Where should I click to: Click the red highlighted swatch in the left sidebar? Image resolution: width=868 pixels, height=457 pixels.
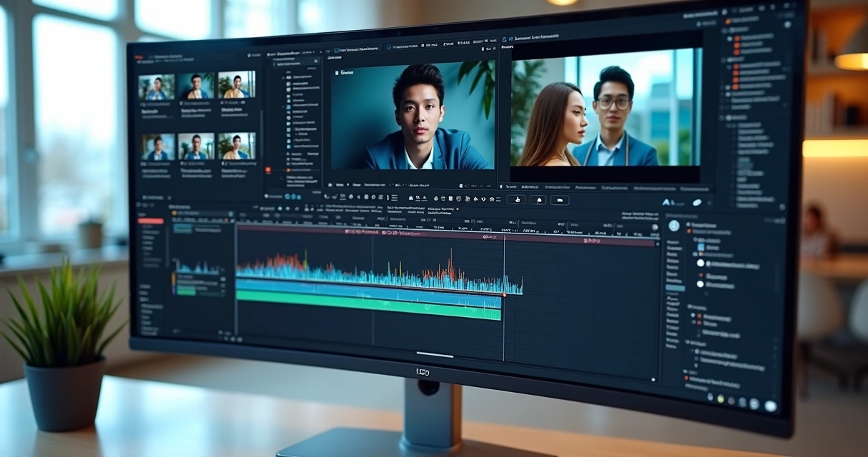pyautogui.click(x=151, y=221)
